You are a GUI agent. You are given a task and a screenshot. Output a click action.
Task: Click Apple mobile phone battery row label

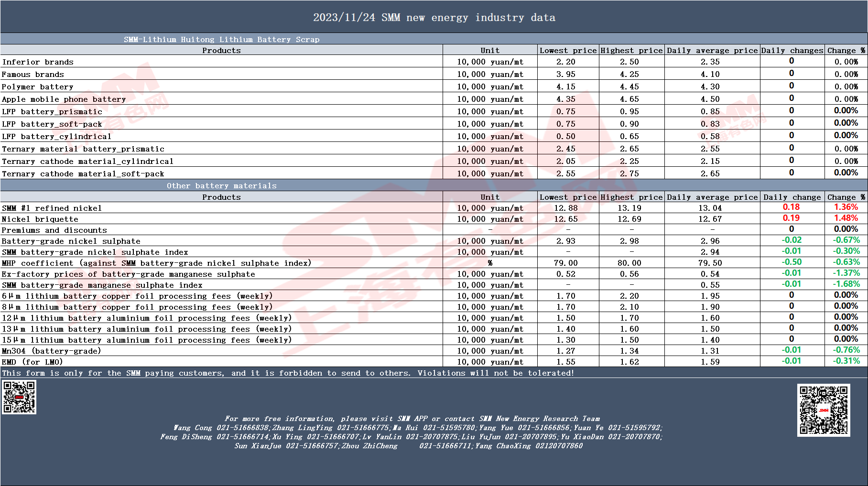pos(64,99)
